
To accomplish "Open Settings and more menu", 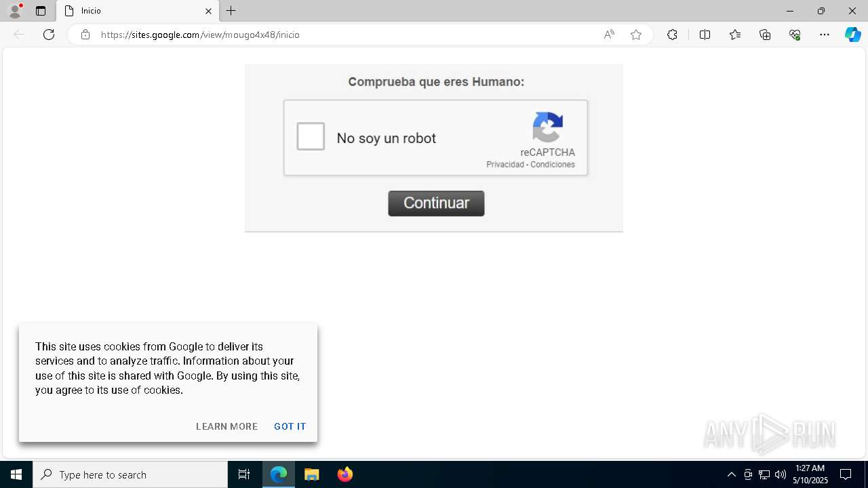I will pos(825,35).
